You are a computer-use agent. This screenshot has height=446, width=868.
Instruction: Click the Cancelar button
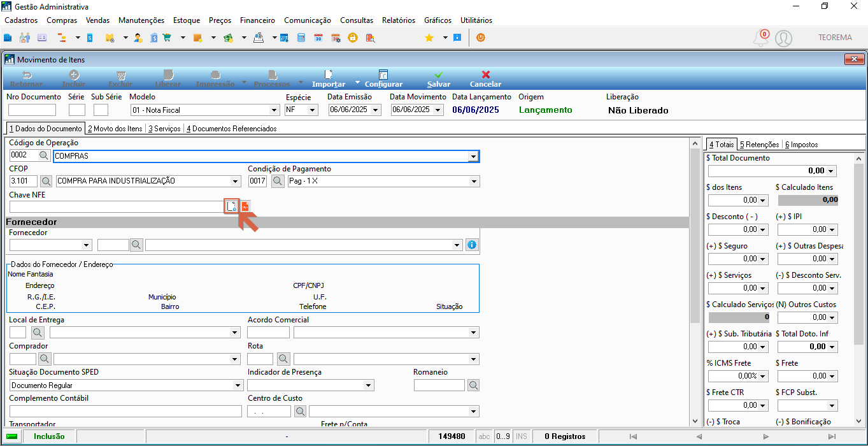click(485, 79)
